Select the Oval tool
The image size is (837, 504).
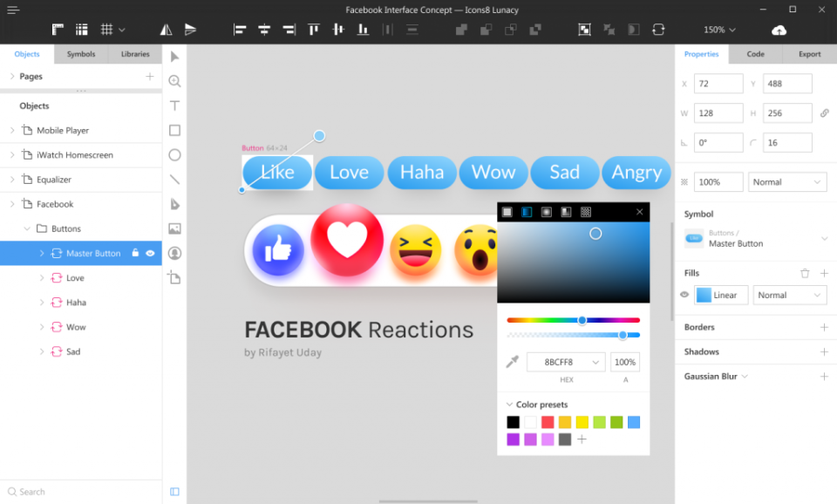174,155
